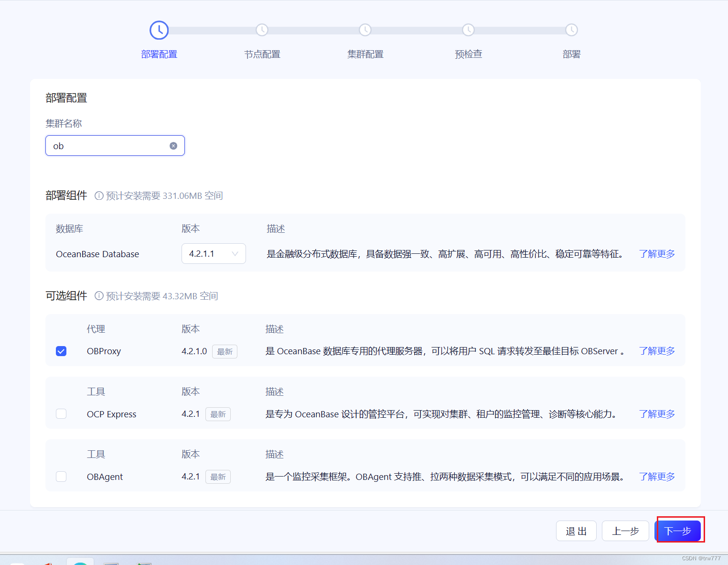The width and height of the screenshot is (728, 565).
Task: Click the 最新 tag beside OCP Express version
Action: pyautogui.click(x=218, y=414)
